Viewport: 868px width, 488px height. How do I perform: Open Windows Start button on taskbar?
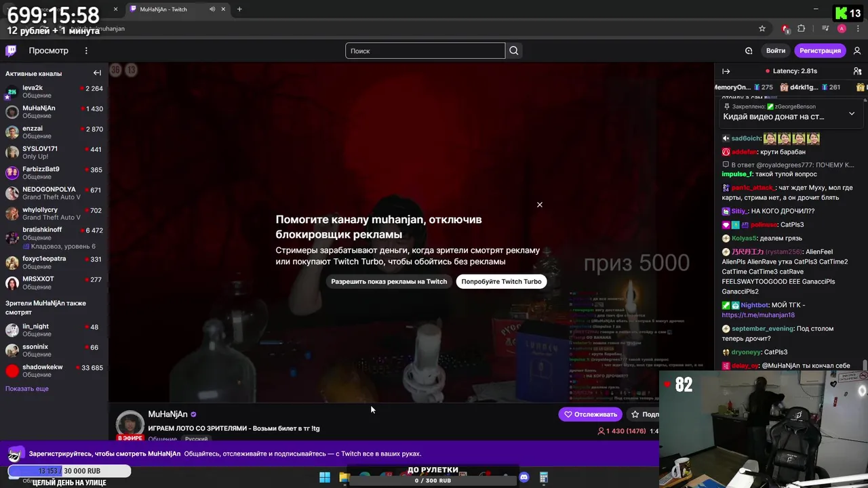[325, 478]
